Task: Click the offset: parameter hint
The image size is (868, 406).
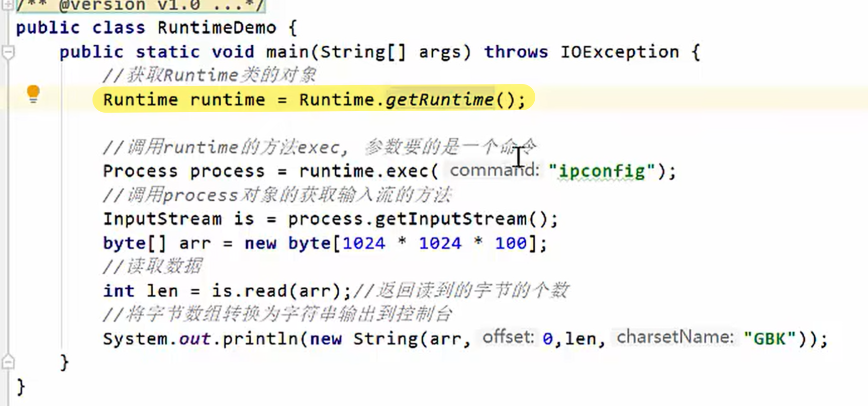Action: [508, 338]
